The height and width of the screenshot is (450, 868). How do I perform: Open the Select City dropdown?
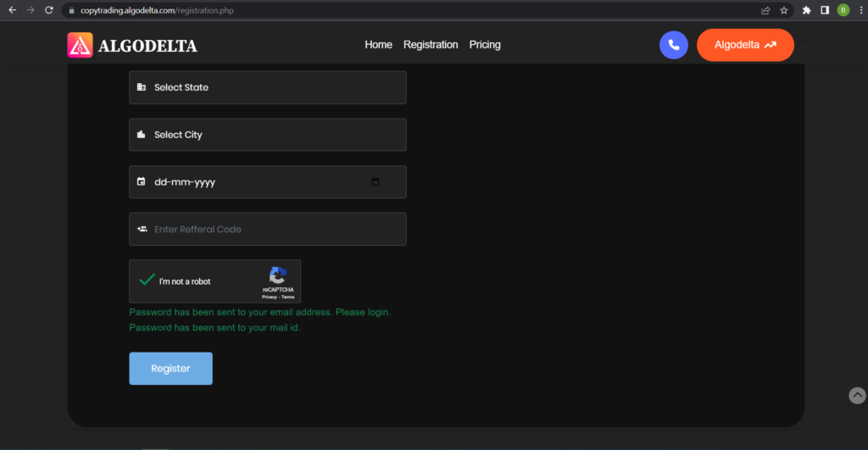tap(267, 135)
